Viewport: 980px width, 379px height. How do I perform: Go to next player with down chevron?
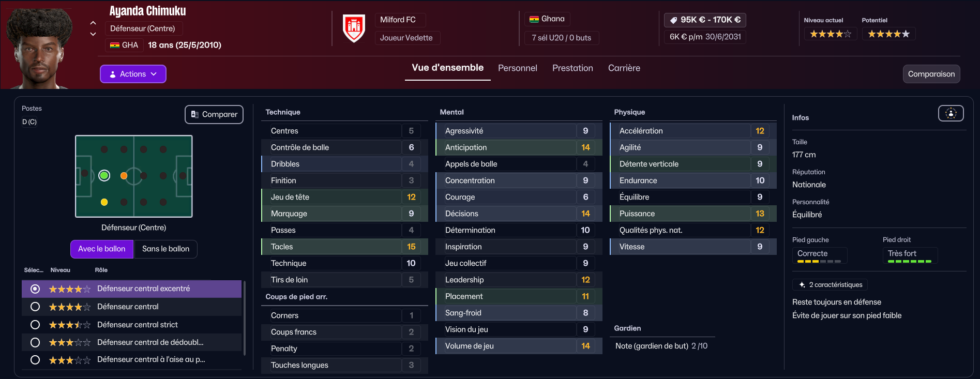[93, 34]
